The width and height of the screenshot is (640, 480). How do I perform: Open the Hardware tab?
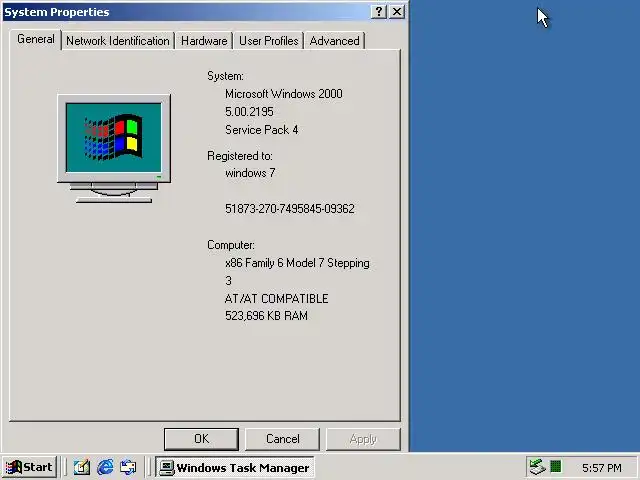click(204, 41)
